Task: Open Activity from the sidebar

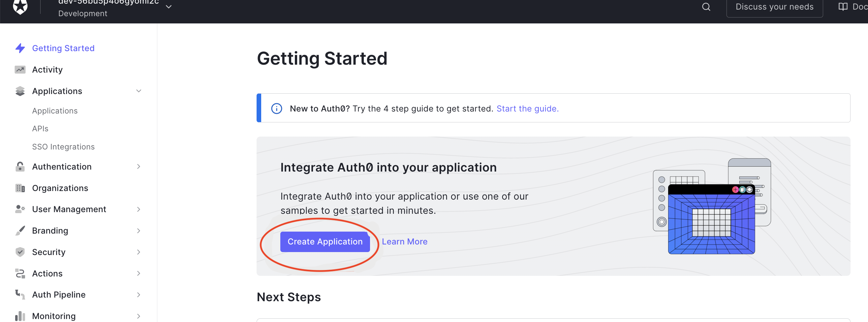Action: point(47,70)
